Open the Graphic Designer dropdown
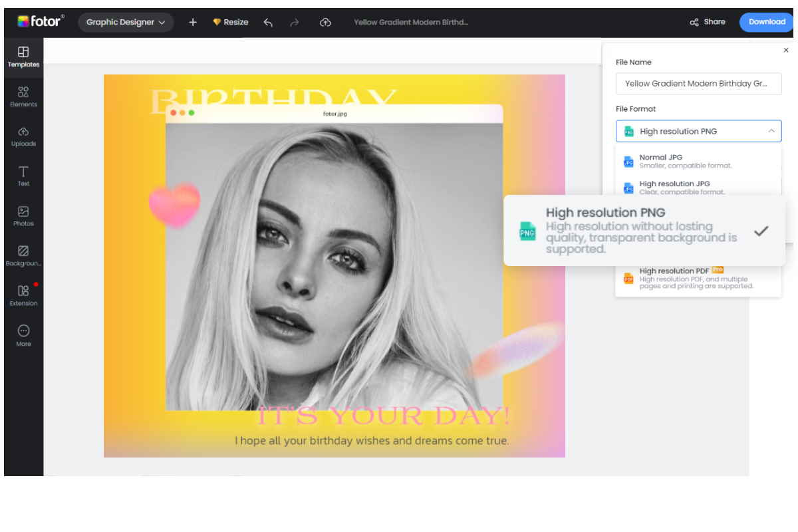Viewport: 798px width, 532px height. 126,22
